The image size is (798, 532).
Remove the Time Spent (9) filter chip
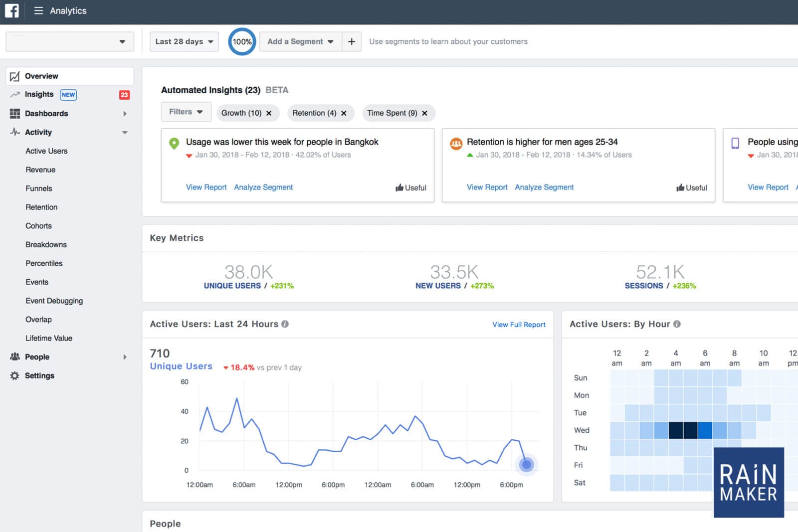[424, 113]
